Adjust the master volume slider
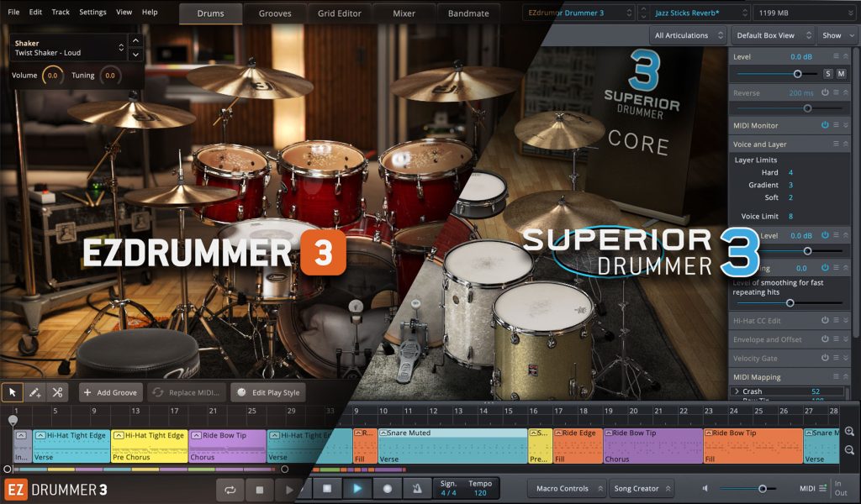 (762, 488)
